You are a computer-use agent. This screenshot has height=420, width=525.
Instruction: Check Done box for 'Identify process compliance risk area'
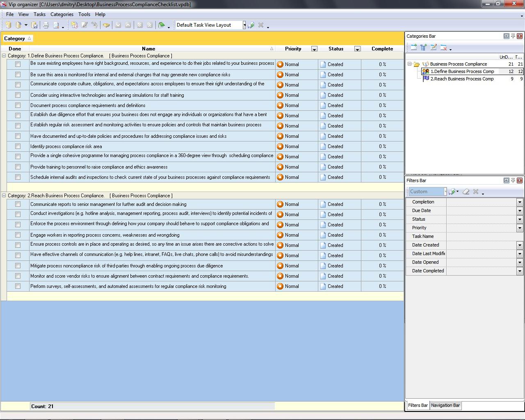18,146
